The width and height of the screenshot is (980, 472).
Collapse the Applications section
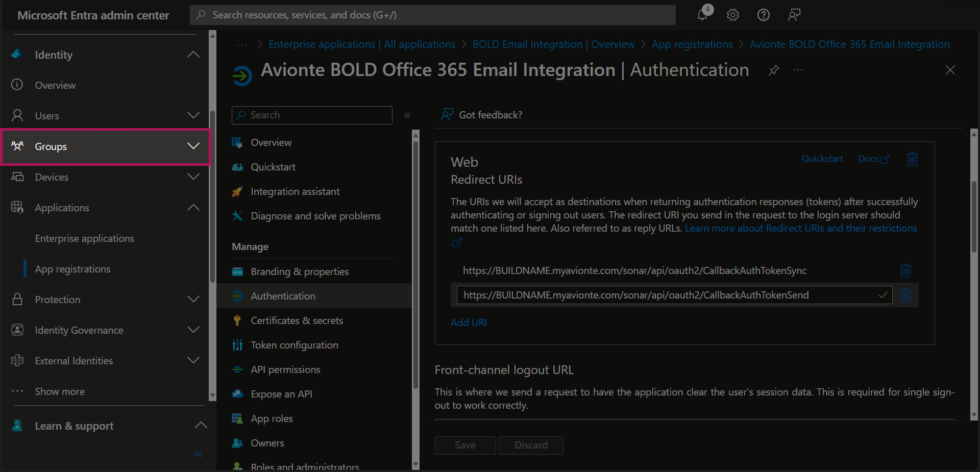(193, 208)
